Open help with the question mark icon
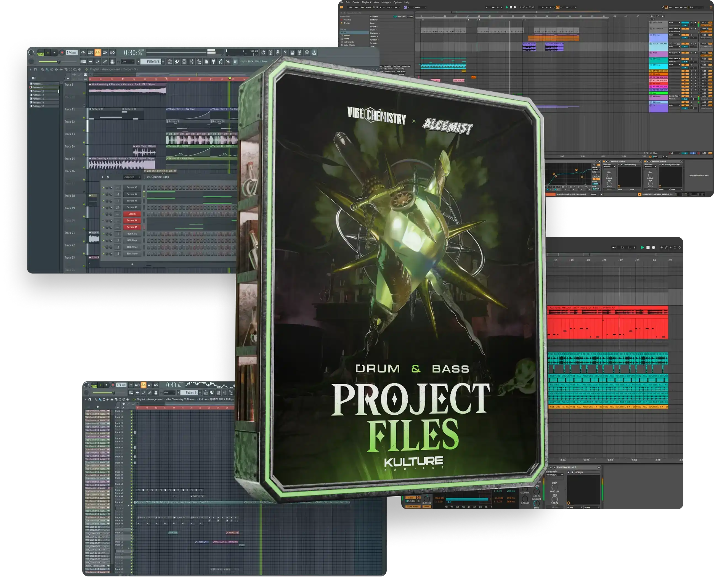This screenshot has height=588, width=714. pyautogui.click(x=285, y=52)
